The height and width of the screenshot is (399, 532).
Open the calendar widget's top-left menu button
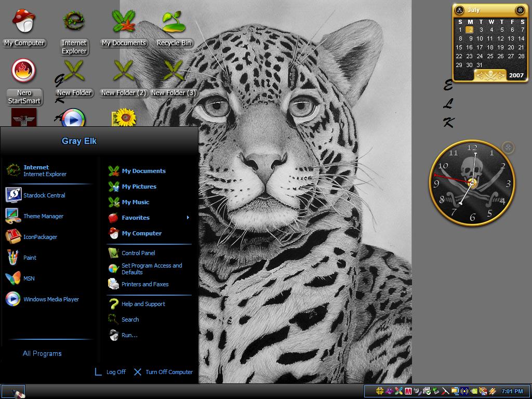[459, 10]
